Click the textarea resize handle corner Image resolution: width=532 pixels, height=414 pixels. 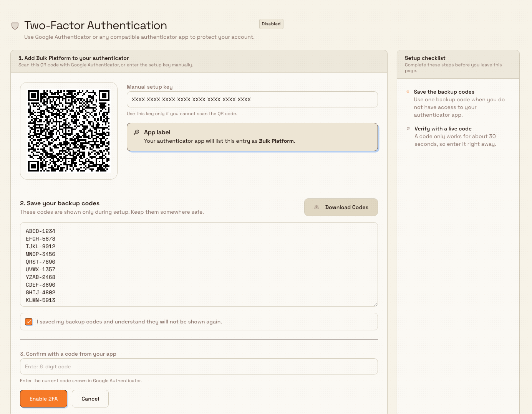pyautogui.click(x=375, y=304)
